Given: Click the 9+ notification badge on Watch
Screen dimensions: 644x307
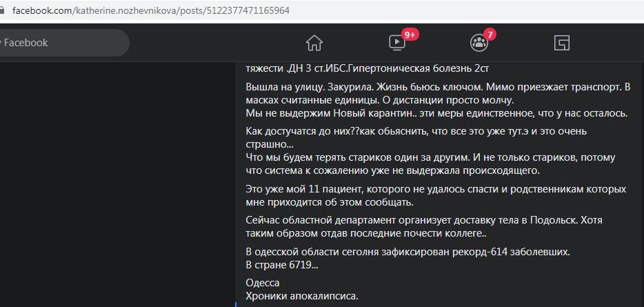Looking at the screenshot, I should [x=410, y=34].
